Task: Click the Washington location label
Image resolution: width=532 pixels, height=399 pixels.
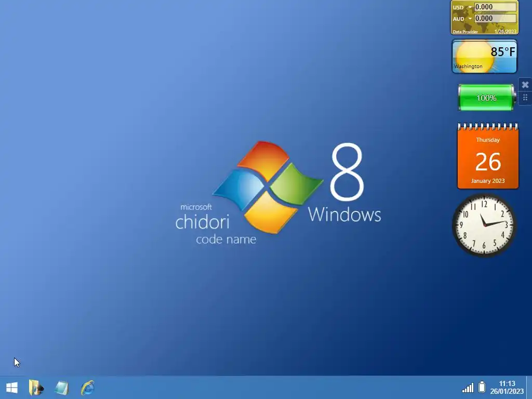Action: [x=468, y=66]
